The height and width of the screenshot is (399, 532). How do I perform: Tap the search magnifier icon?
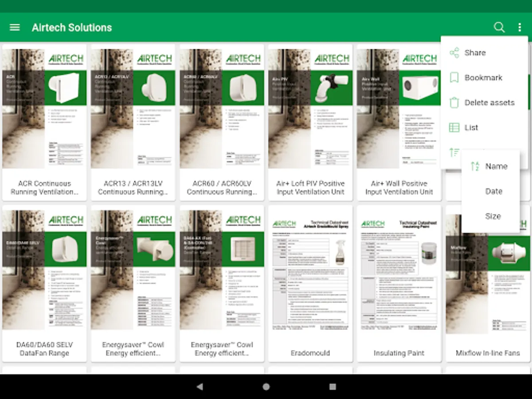499,27
